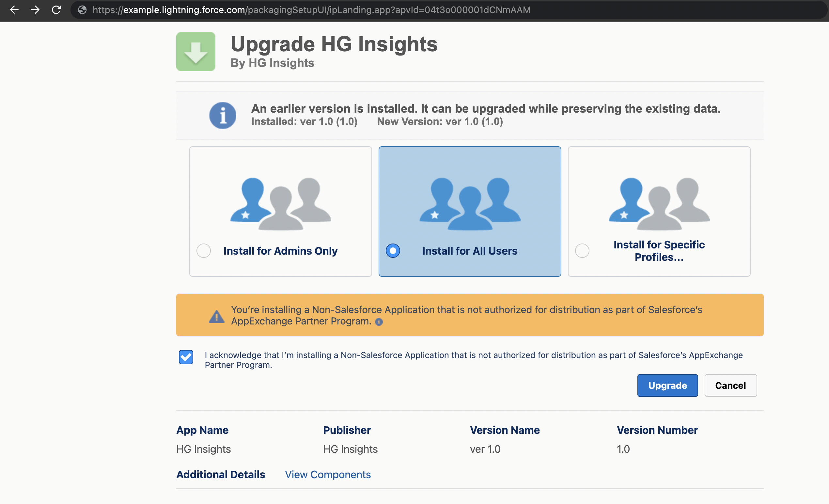Click the Additional Details label
This screenshot has width=829, height=504.
[221, 474]
